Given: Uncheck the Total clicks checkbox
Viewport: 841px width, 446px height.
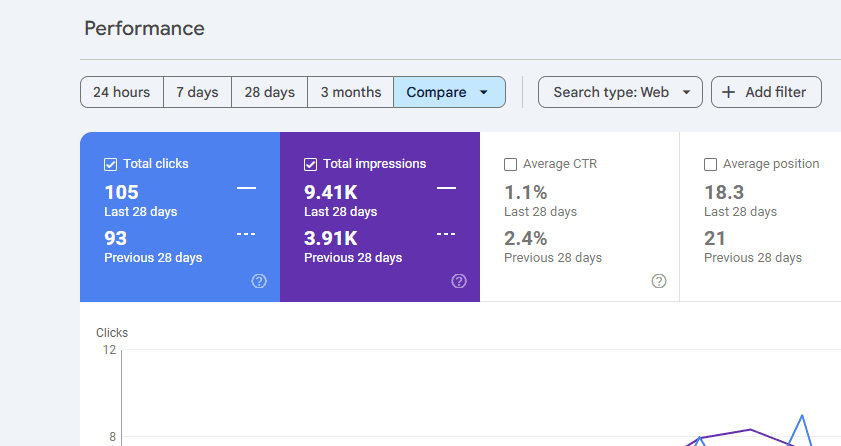Looking at the screenshot, I should tap(111, 164).
